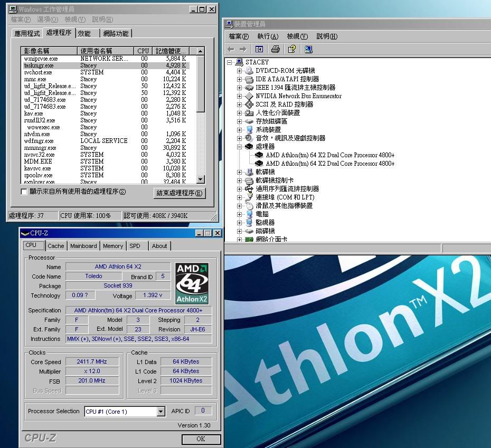
Task: Expand the 滑鼠及其他指標裝置 node
Action: pos(239,206)
